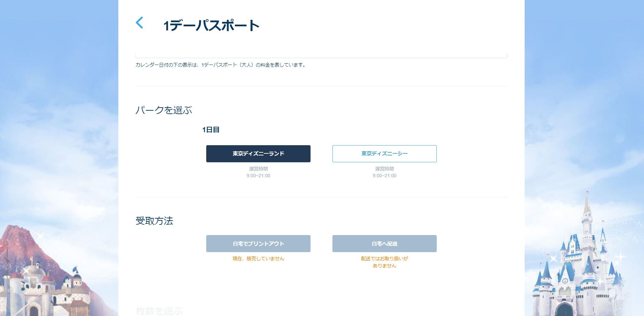Click the 1日目 day label
The width and height of the screenshot is (644, 316).
click(x=211, y=129)
